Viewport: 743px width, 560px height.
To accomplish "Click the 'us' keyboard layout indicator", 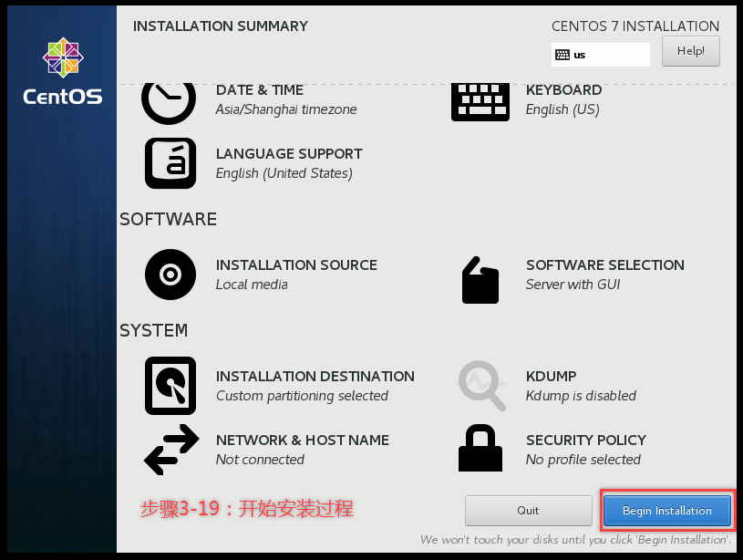I will pos(601,55).
